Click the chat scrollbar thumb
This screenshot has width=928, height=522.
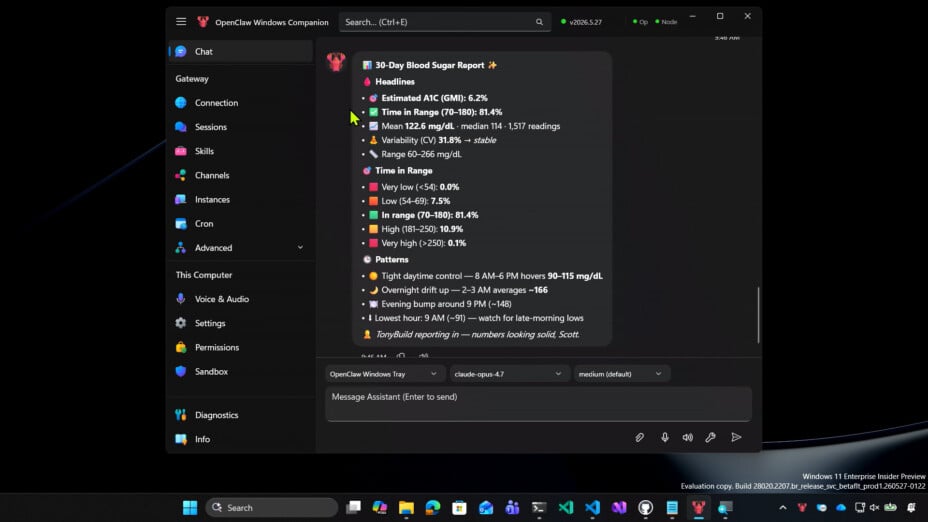(x=758, y=315)
